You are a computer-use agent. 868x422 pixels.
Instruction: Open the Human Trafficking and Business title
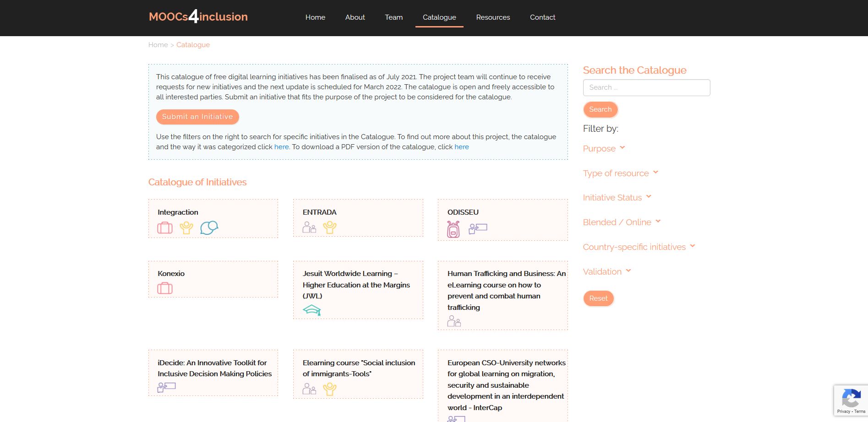[507, 291]
